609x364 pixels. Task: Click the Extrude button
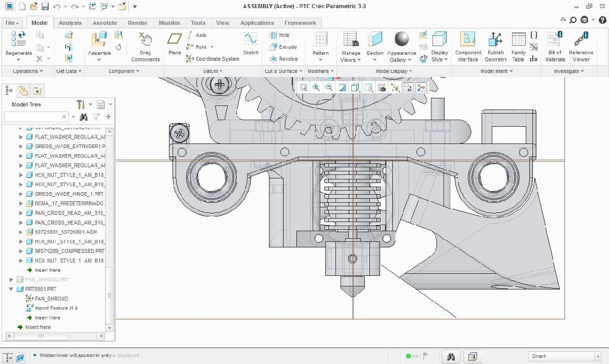pyautogui.click(x=283, y=47)
